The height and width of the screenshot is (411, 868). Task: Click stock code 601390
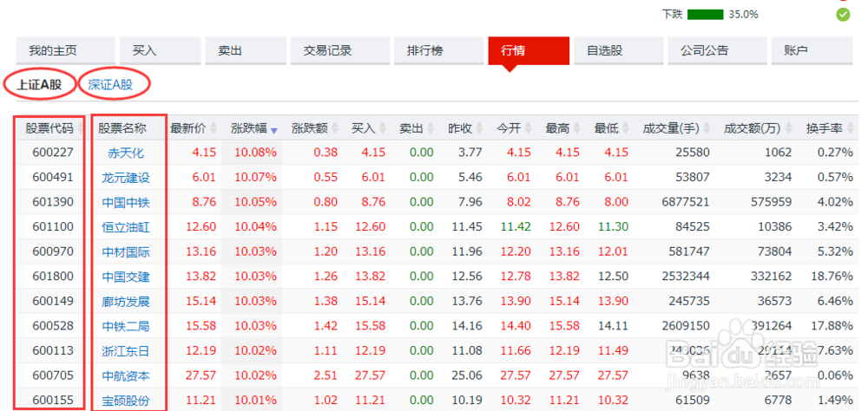(53, 202)
